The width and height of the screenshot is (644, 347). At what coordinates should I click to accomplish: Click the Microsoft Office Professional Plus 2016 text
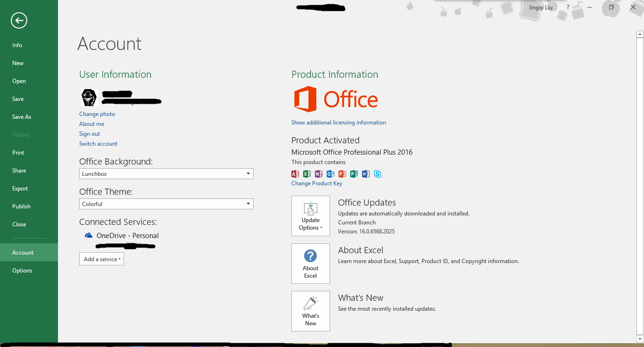coord(352,152)
